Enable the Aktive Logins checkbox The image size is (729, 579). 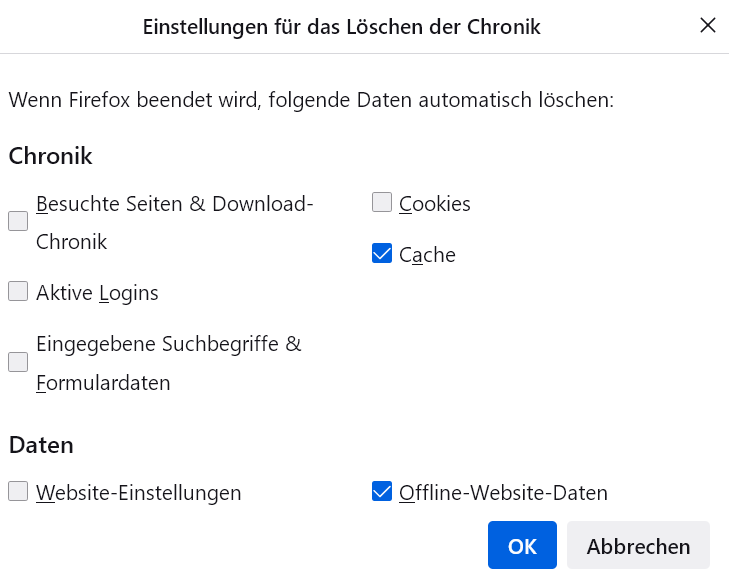tap(18, 292)
